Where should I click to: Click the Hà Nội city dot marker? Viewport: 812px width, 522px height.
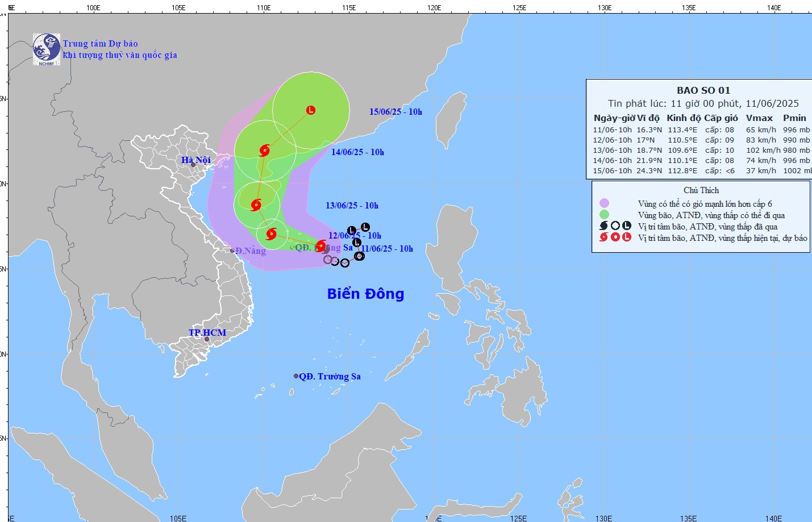(193, 165)
